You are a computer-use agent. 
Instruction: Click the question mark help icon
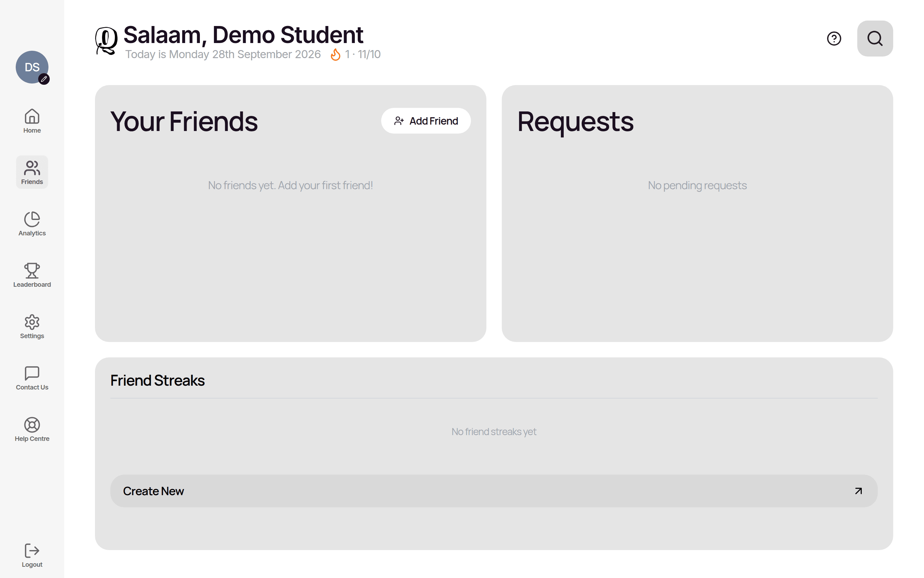[834, 39]
